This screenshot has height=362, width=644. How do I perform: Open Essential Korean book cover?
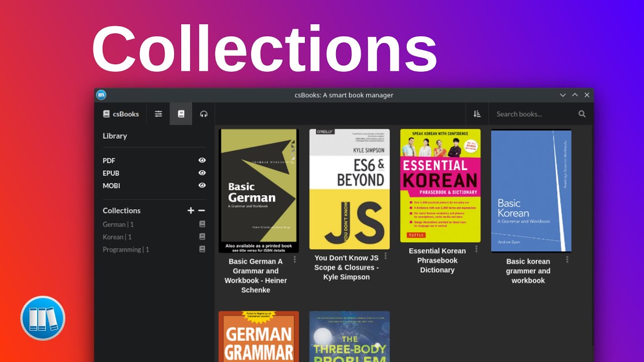click(440, 186)
